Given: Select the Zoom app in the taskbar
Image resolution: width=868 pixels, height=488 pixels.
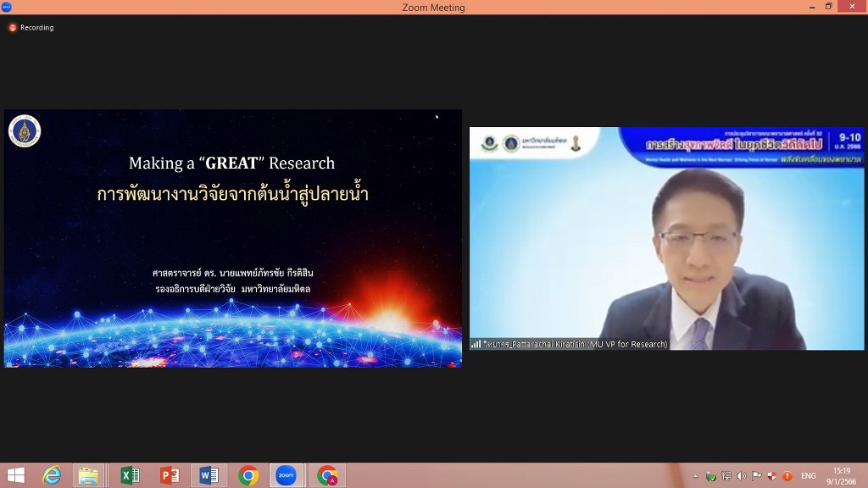Looking at the screenshot, I should [x=287, y=475].
